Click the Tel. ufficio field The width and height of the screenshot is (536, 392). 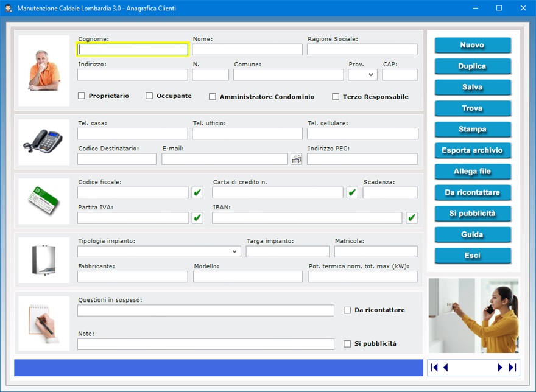tap(247, 134)
